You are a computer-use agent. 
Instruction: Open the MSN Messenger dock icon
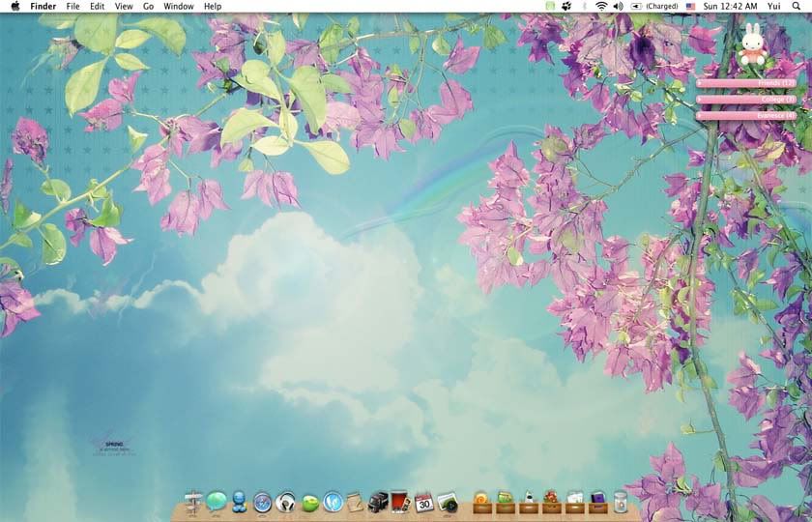coord(240,502)
